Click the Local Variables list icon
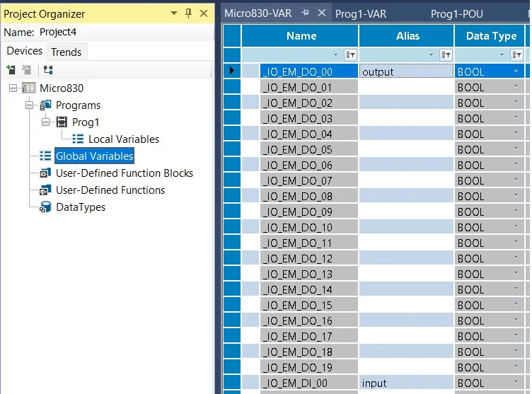The height and width of the screenshot is (394, 532). pos(78,139)
